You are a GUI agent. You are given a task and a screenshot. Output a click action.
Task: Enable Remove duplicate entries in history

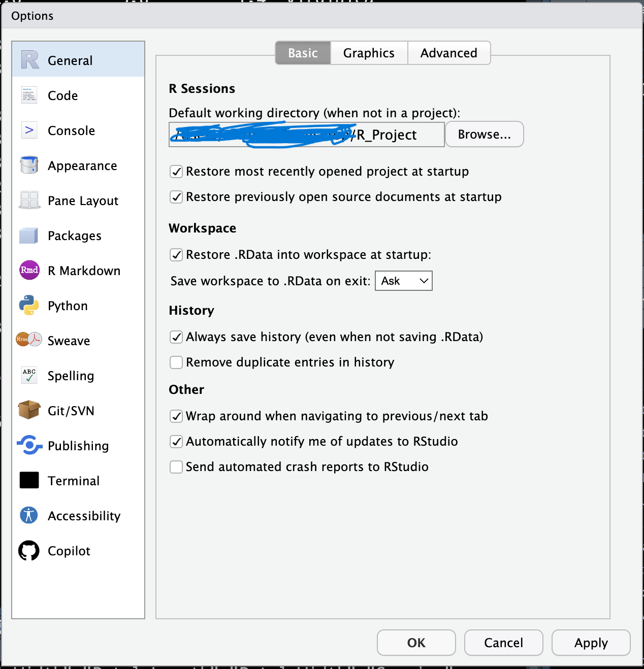point(176,362)
